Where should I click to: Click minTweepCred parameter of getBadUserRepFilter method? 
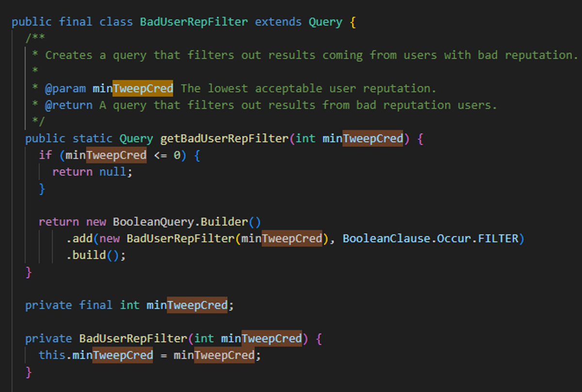point(363,139)
